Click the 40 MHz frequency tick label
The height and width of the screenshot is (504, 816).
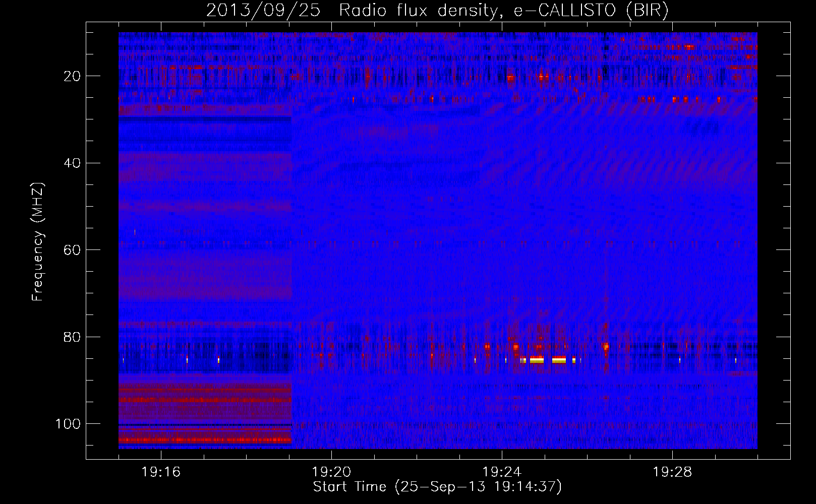tap(72, 163)
